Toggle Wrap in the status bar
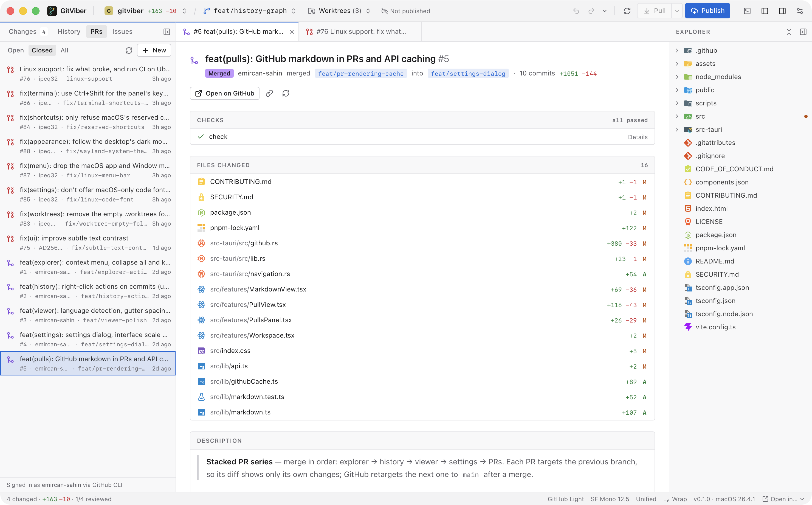 675,499
